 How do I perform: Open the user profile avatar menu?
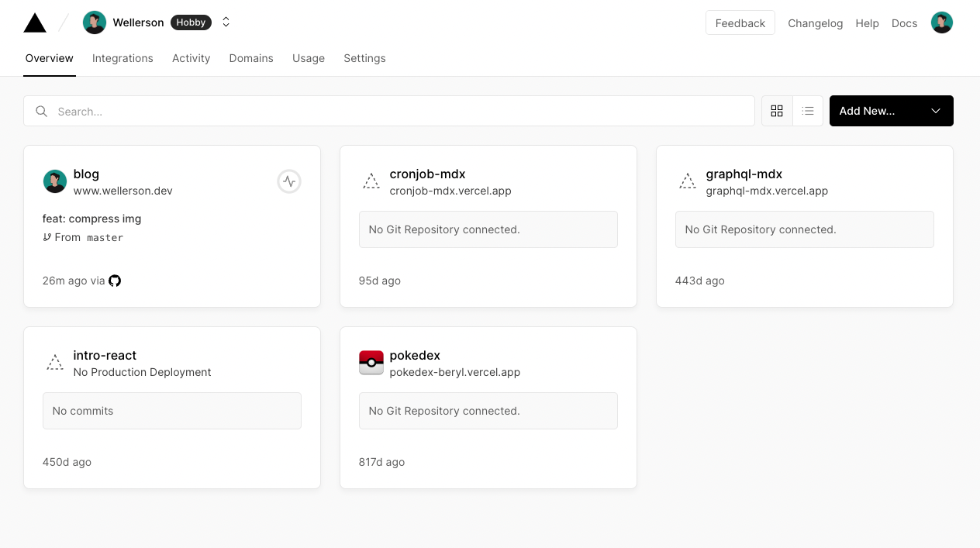pyautogui.click(x=942, y=22)
